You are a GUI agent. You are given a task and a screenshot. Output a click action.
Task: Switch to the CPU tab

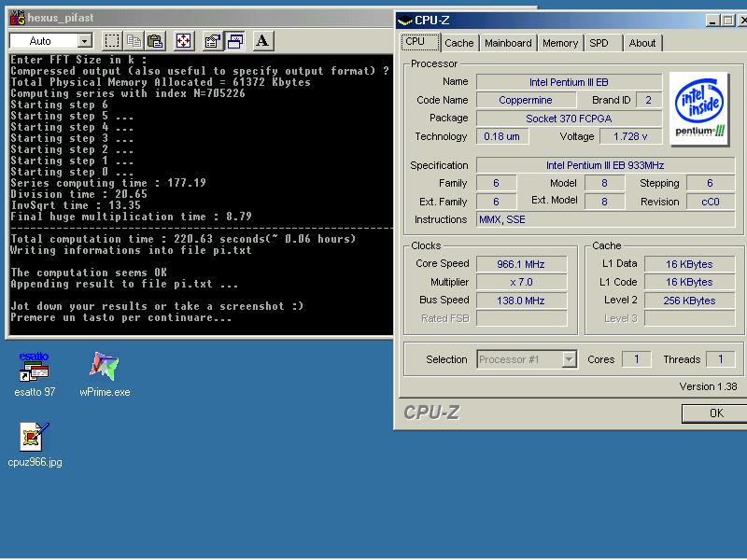point(419,42)
